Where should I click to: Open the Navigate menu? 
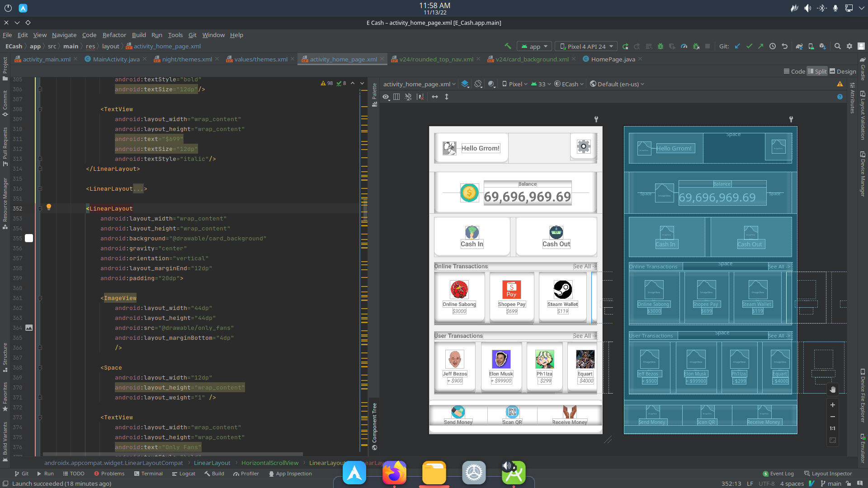coord(64,35)
